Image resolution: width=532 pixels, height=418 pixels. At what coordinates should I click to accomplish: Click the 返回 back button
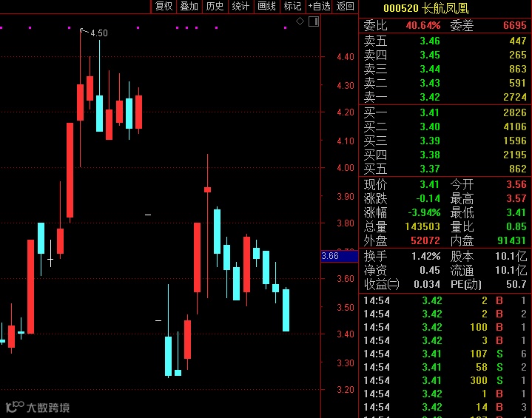coord(345,7)
